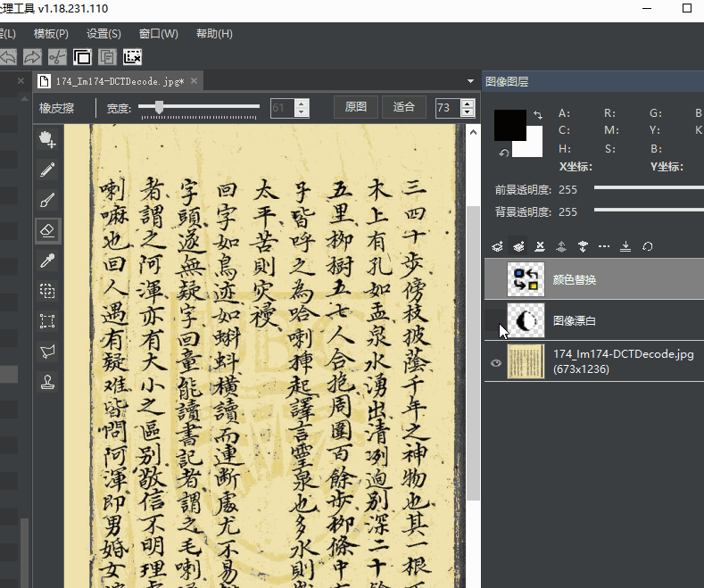Viewport: 704px width, 588px height.
Task: Close the 174_Im174-DCTDecode.jpg* tab
Action: [194, 81]
